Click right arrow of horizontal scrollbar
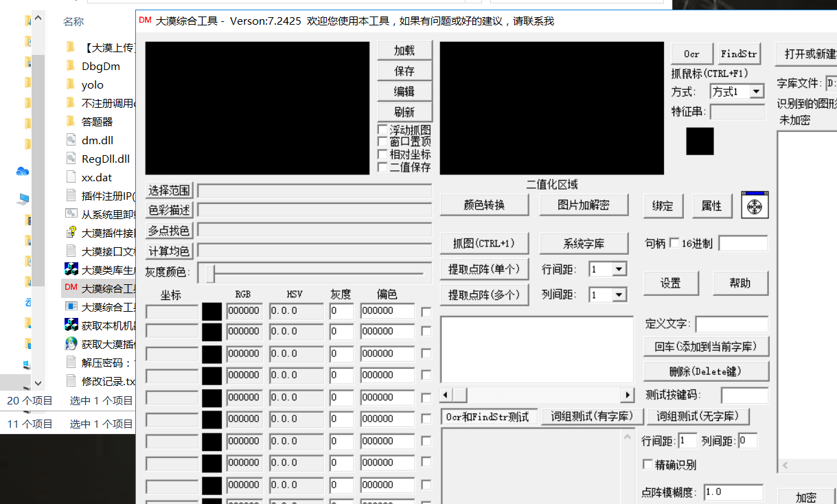837x504 pixels. coord(628,395)
